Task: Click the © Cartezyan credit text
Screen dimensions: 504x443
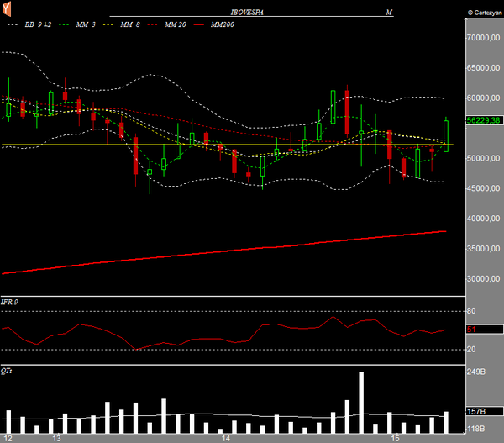Action: coord(485,13)
